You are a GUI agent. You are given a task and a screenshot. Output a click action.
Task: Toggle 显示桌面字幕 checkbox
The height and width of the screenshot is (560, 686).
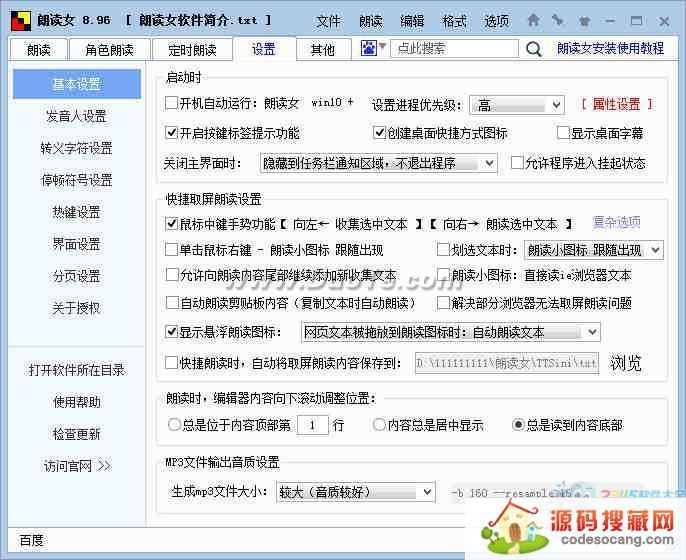(562, 133)
